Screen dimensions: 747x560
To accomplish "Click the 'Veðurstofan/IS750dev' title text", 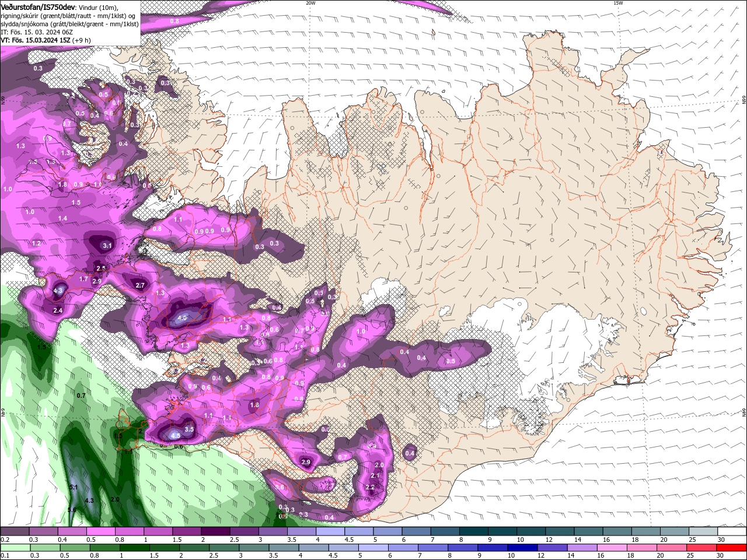I will click(x=39, y=6).
